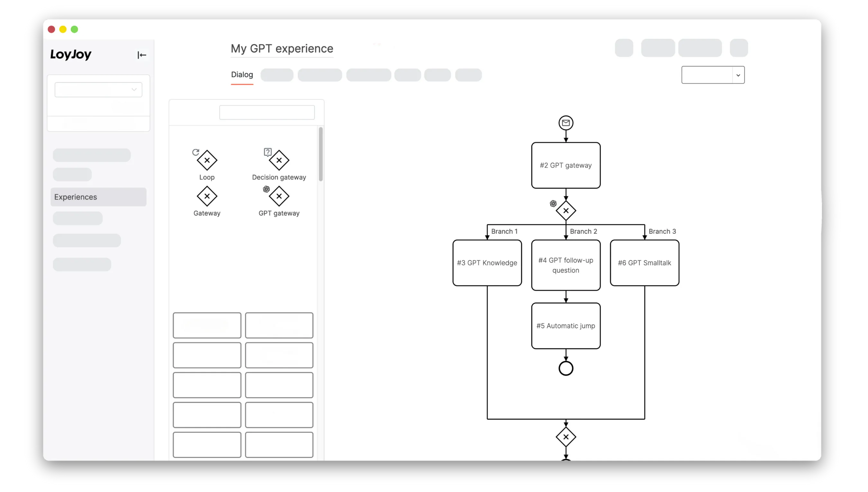Image resolution: width=868 pixels, height=492 pixels.
Task: Select the #5 Automatic jump block
Action: pos(566,326)
